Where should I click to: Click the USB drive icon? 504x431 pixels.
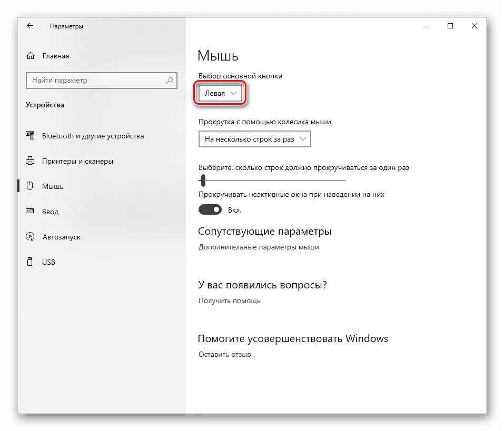pos(30,262)
